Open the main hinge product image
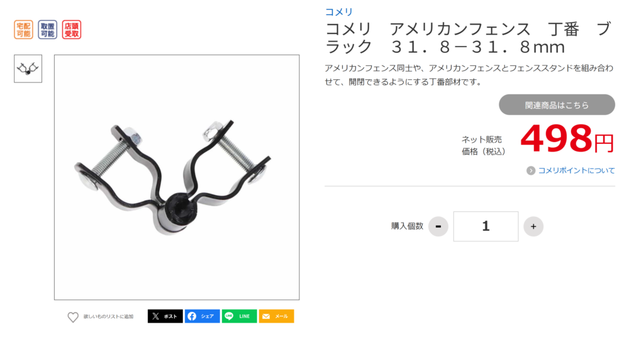644x349 pixels. pyautogui.click(x=177, y=177)
